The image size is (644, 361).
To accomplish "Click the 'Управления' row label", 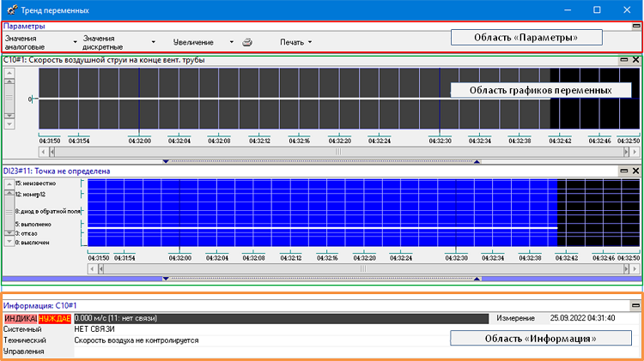I will tap(24, 352).
